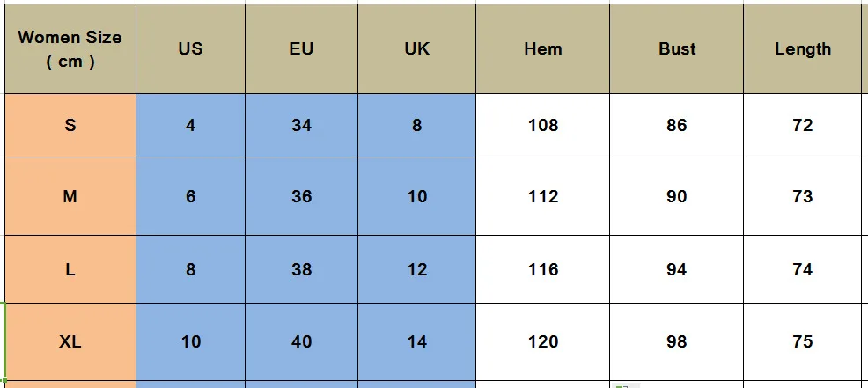Select the Length column header cell
Screen dimensions: 868x388
(x=802, y=49)
